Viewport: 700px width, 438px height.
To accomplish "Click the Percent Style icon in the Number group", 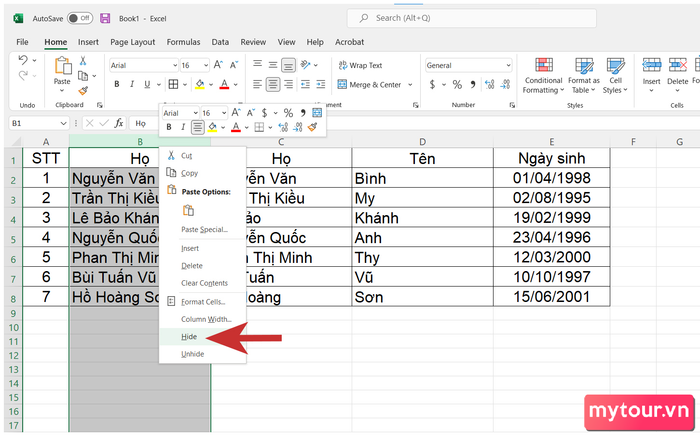I will tap(457, 84).
